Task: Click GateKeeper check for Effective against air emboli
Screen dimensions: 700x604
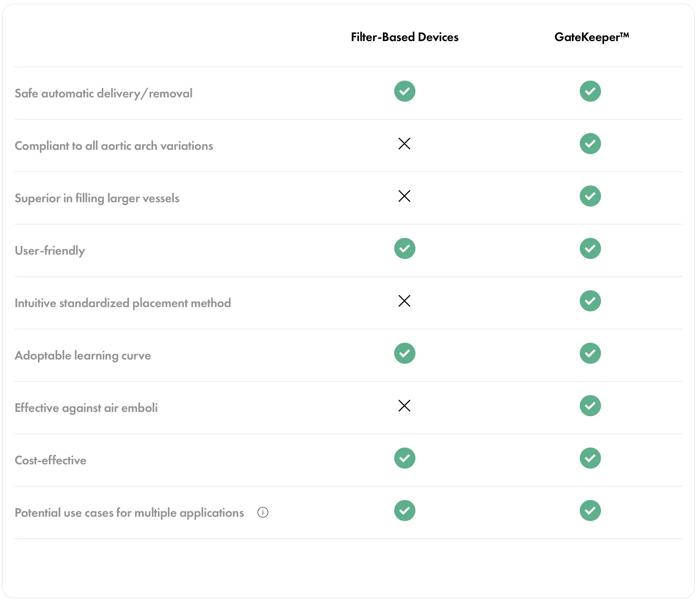Action: coord(590,406)
